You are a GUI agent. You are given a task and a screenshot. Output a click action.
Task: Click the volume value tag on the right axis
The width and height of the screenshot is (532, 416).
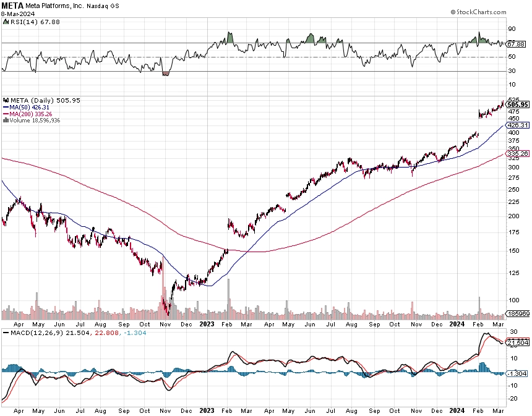(x=518, y=313)
